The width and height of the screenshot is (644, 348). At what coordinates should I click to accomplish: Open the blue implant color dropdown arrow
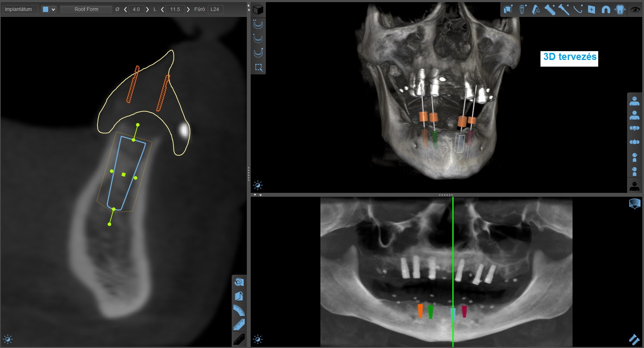click(54, 10)
